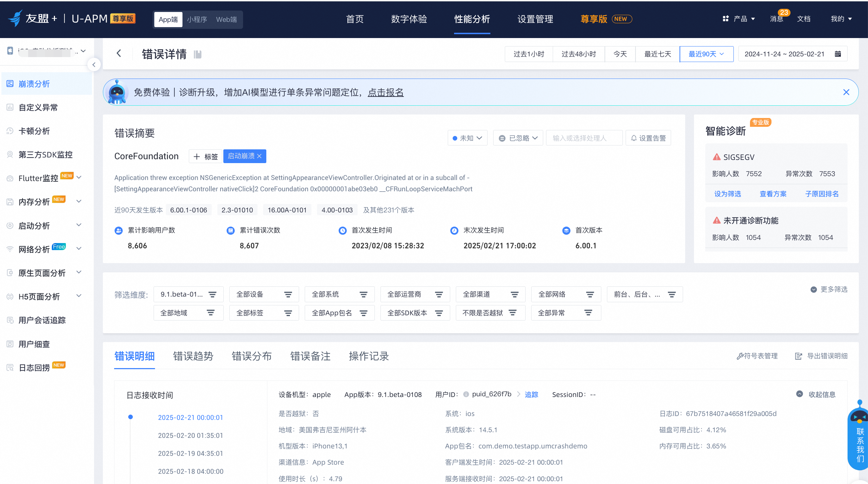Toggle 收起信息 to collapse details
This screenshot has height=484, width=868.
pyautogui.click(x=816, y=395)
